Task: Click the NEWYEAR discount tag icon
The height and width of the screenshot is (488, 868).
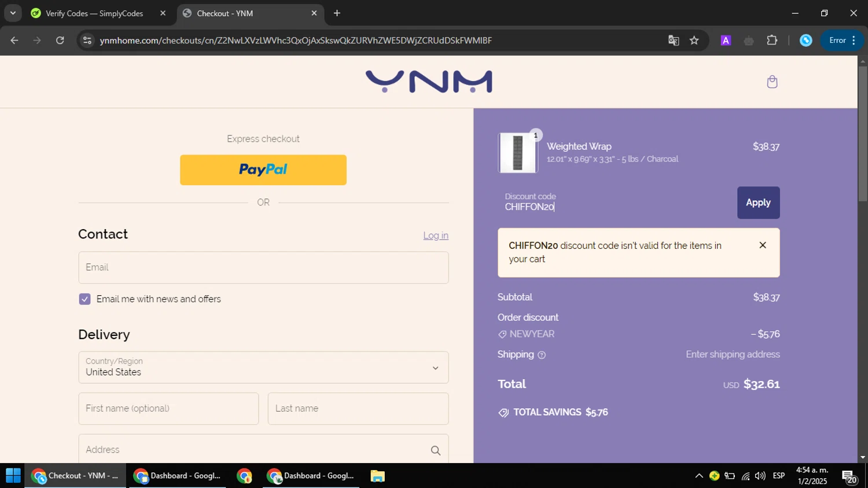Action: [x=502, y=335]
